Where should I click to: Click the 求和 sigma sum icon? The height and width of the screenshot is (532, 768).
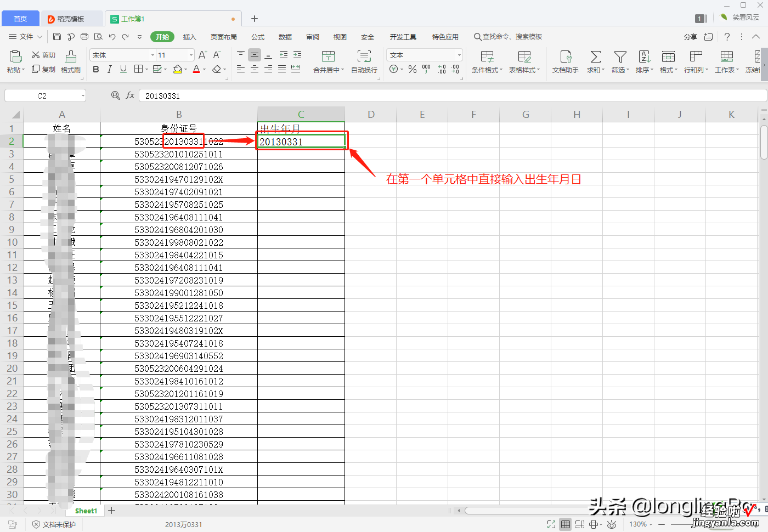[x=595, y=56]
